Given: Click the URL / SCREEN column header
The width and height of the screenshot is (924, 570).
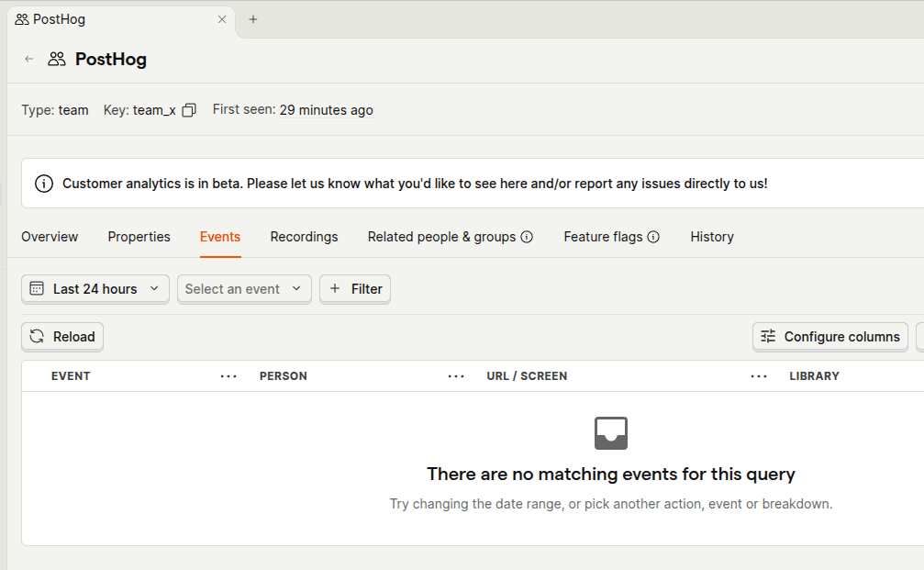Looking at the screenshot, I should coord(527,376).
